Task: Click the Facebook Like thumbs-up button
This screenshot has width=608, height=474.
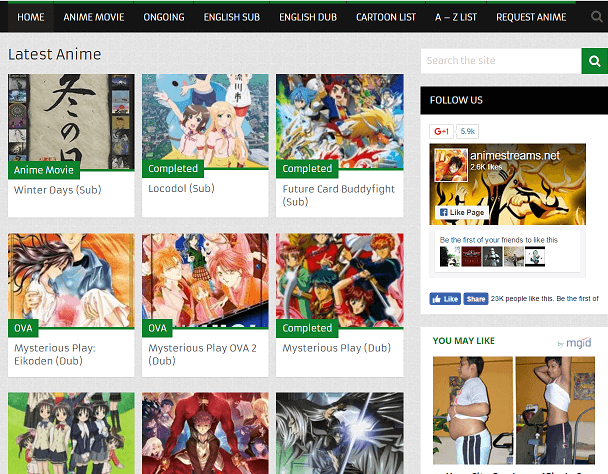Action: (x=445, y=299)
